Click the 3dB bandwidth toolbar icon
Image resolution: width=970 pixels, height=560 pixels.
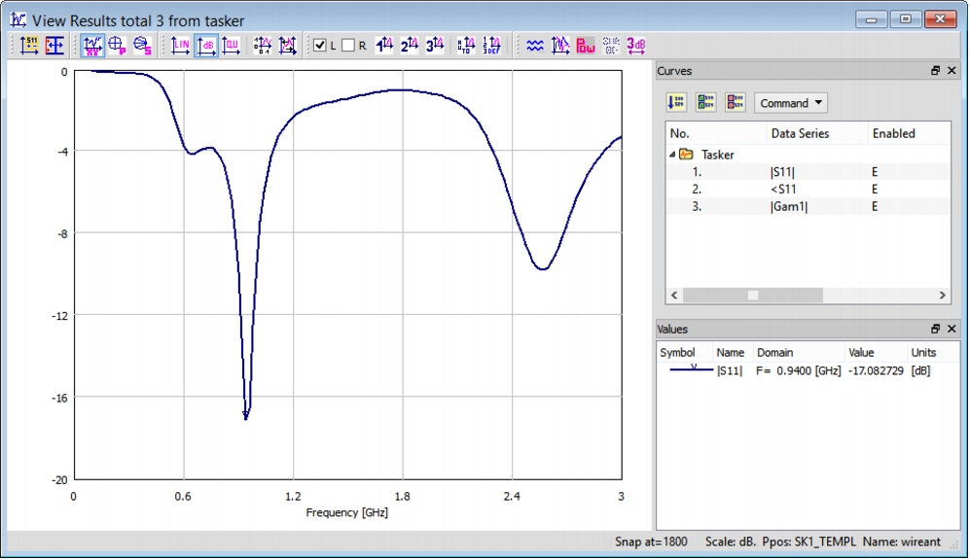636,45
